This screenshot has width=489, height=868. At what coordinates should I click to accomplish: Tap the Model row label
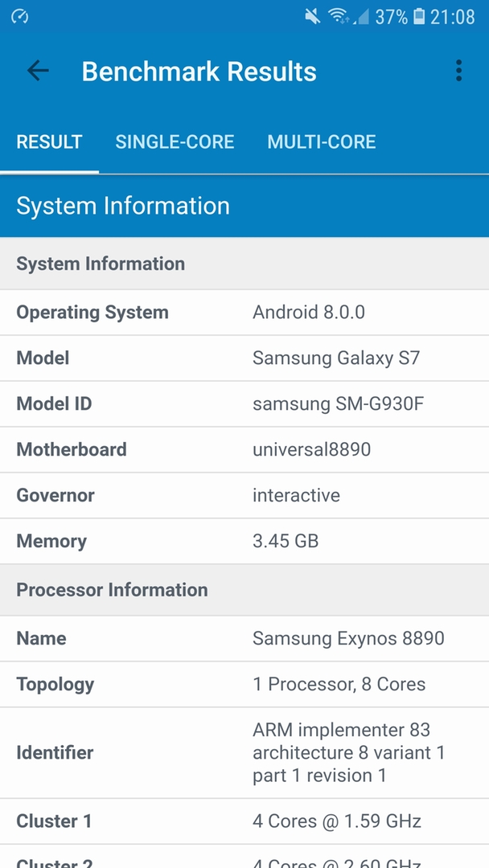43,358
